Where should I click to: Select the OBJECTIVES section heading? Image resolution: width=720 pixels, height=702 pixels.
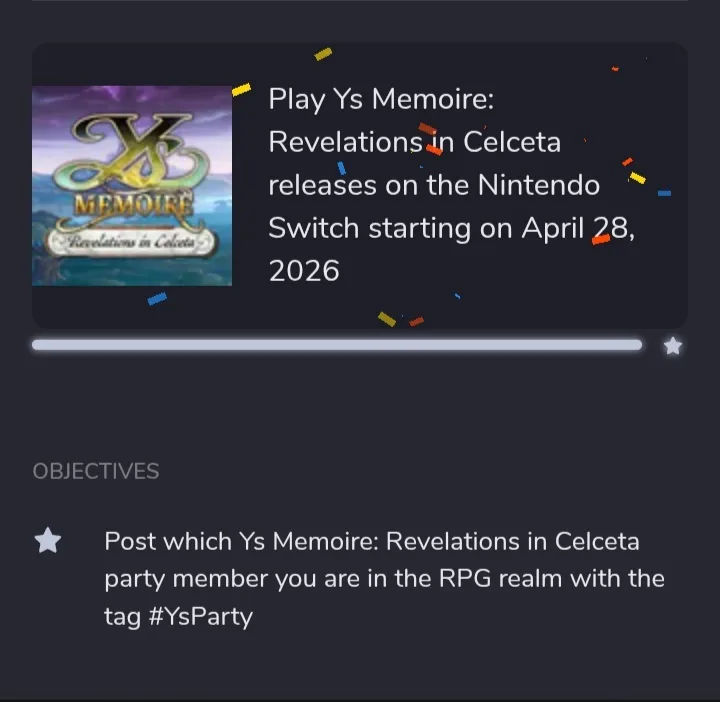pos(96,471)
